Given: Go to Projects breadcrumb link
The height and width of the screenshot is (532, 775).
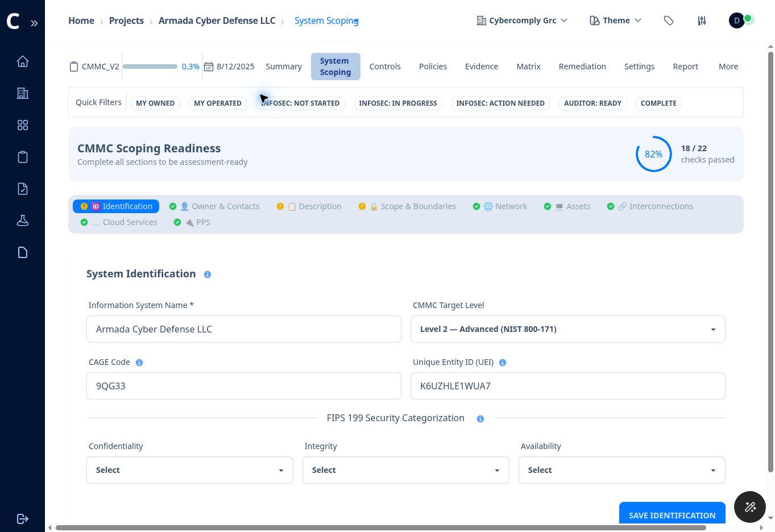Looking at the screenshot, I should (126, 20).
